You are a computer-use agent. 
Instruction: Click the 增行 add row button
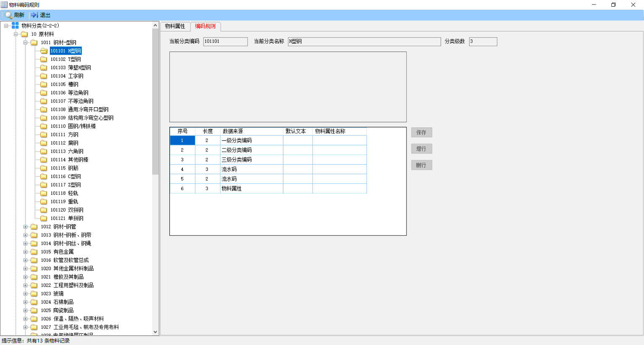click(421, 149)
